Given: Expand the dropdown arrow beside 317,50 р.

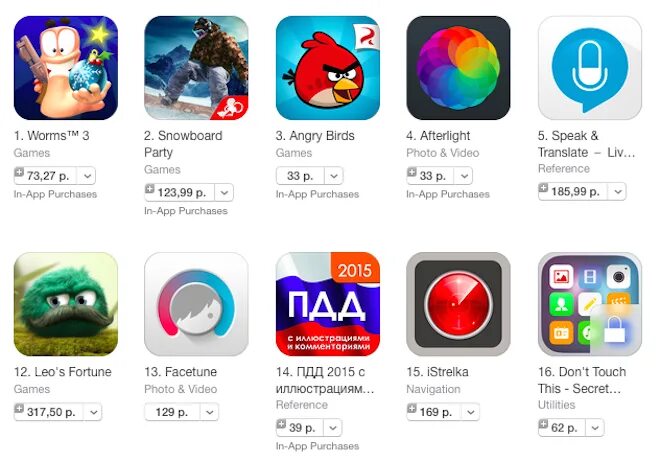Looking at the screenshot, I should point(93,412).
